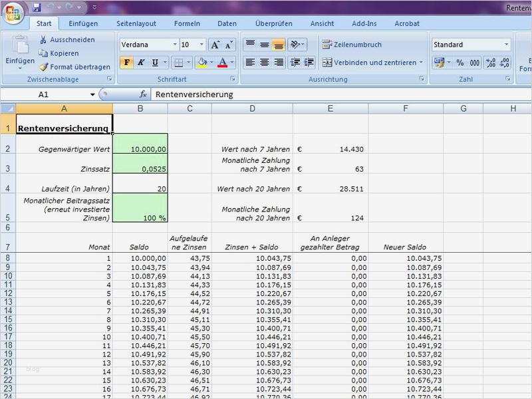The height and width of the screenshot is (399, 532).
Task: Click the Office button
Action: click(13, 13)
